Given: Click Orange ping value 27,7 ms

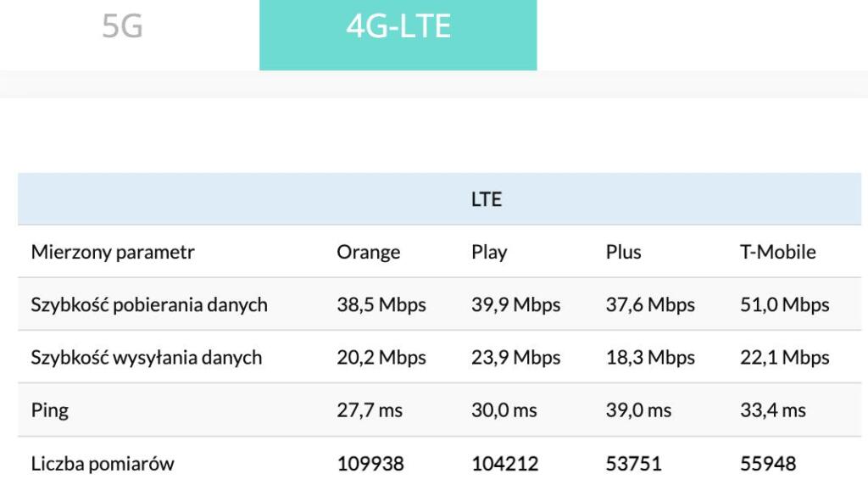Looking at the screenshot, I should click(x=370, y=410).
